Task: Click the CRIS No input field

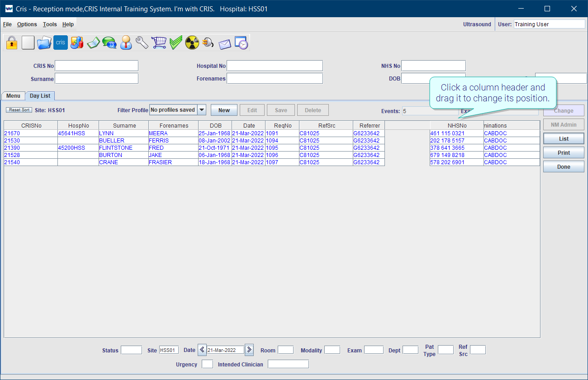Action: [96, 66]
